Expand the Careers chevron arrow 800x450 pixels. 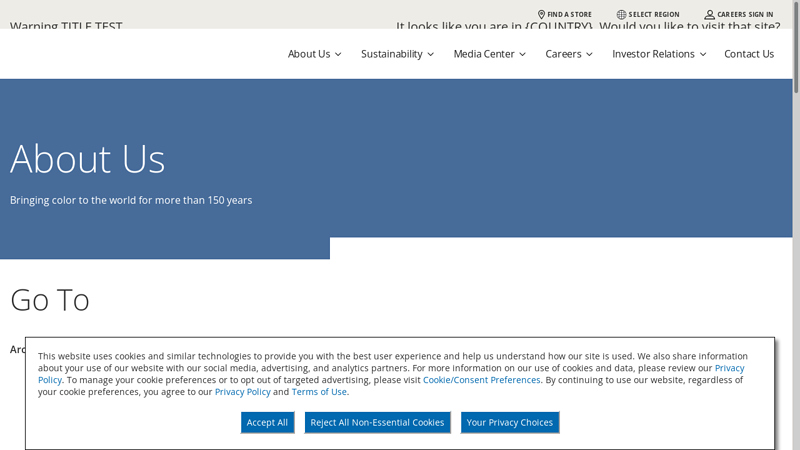[x=589, y=55]
